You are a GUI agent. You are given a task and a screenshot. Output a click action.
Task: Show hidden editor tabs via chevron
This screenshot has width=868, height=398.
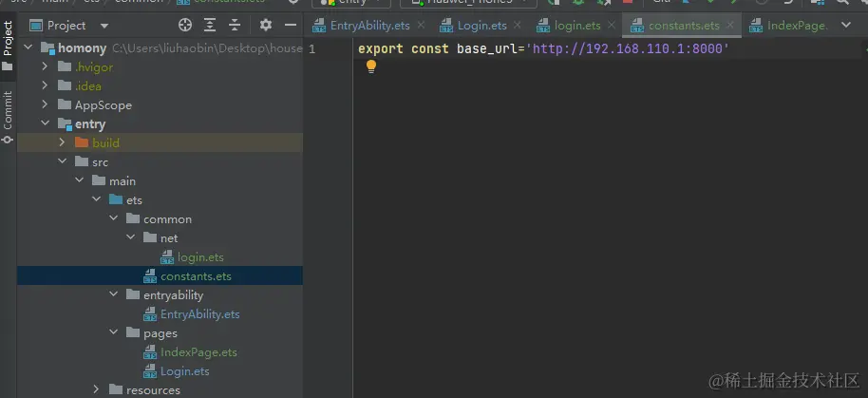tap(846, 25)
